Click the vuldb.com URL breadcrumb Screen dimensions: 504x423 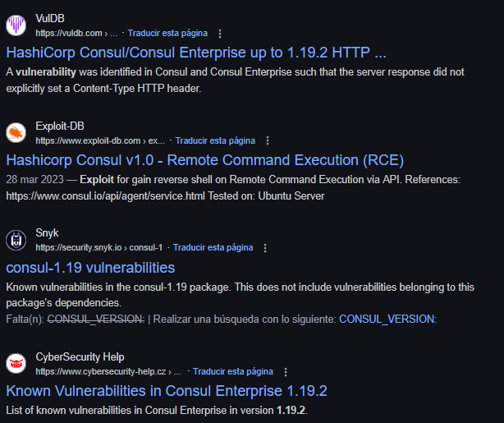click(76, 33)
